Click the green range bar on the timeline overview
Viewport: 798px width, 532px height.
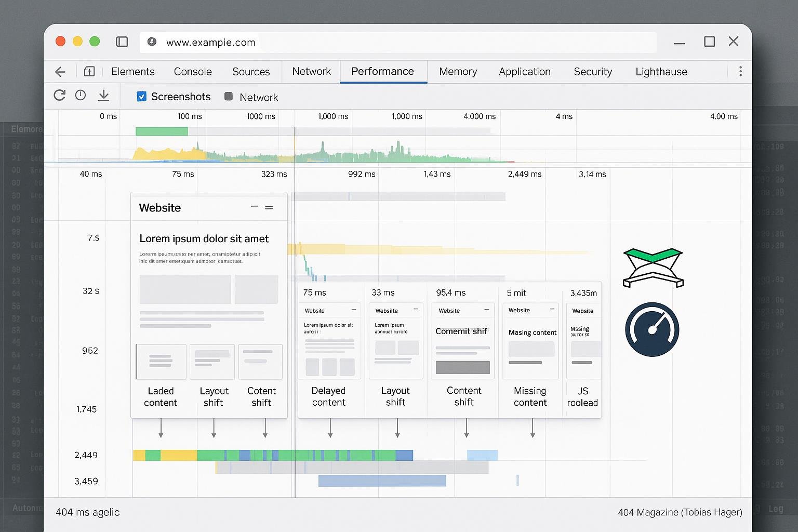click(x=162, y=131)
